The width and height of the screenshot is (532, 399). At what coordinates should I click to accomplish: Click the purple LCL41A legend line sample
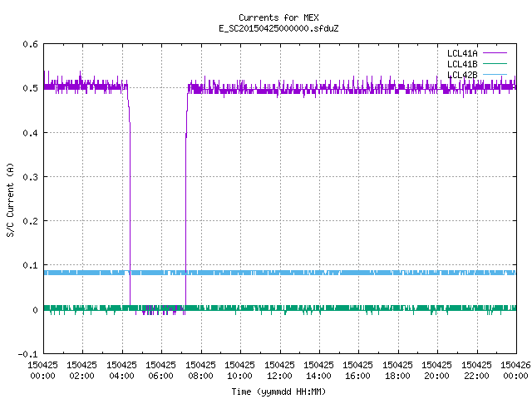click(495, 53)
